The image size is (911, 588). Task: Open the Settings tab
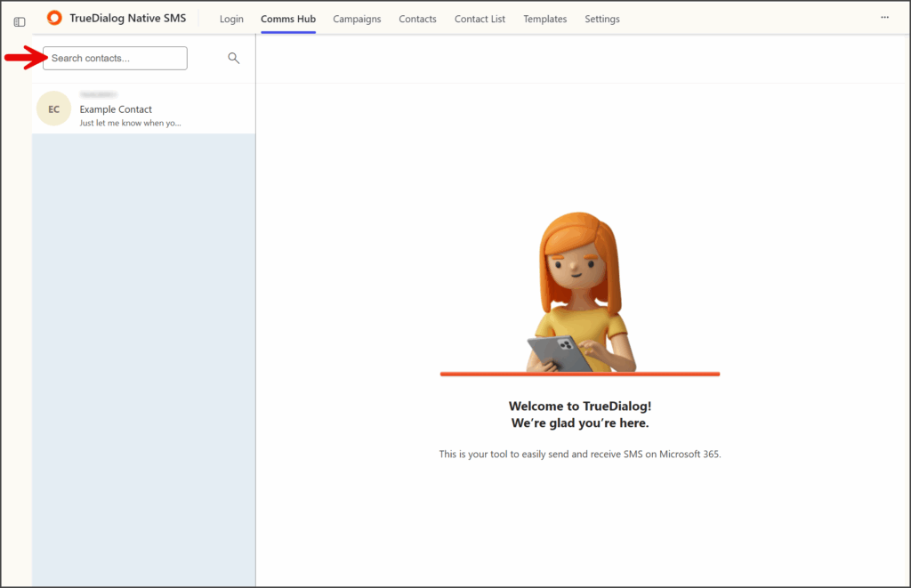tap(602, 19)
